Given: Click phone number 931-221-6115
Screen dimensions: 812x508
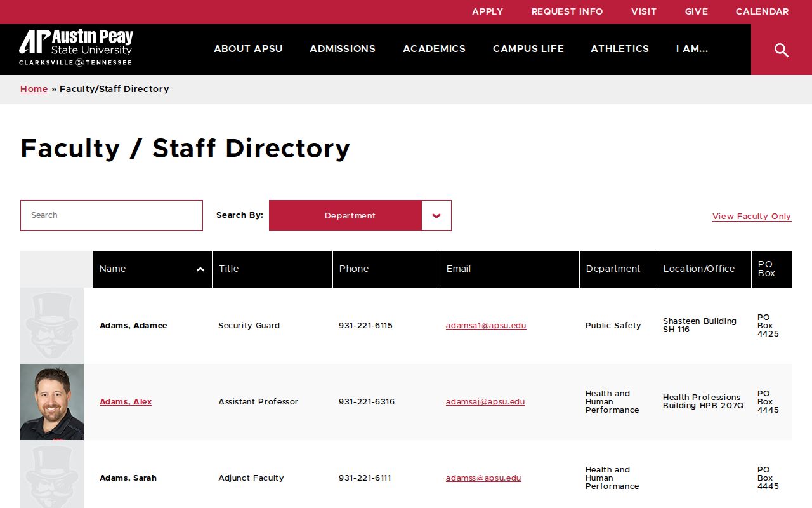Looking at the screenshot, I should click(x=365, y=326).
